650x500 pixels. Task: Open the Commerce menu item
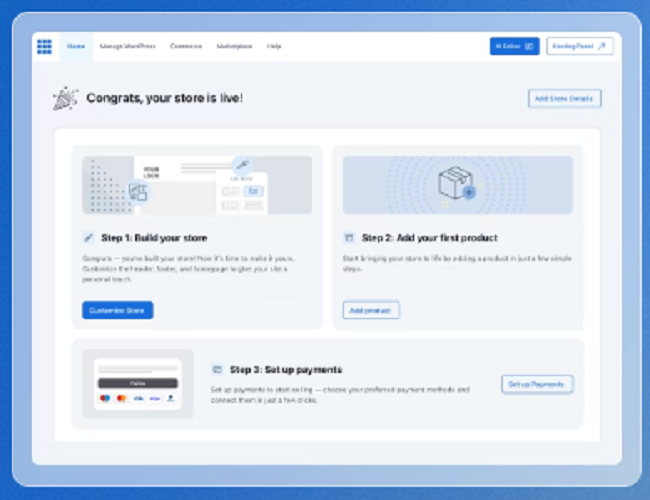point(186,46)
